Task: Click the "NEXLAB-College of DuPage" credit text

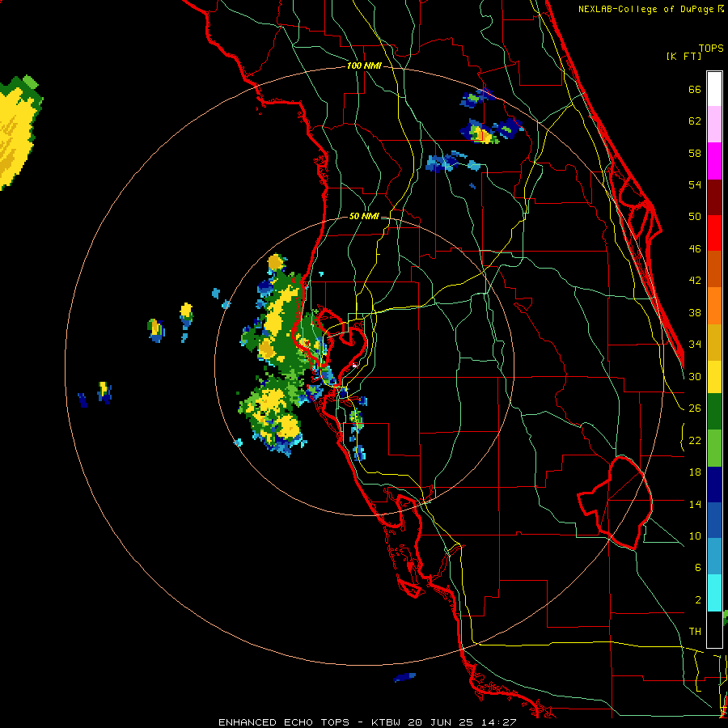Action: [x=645, y=9]
